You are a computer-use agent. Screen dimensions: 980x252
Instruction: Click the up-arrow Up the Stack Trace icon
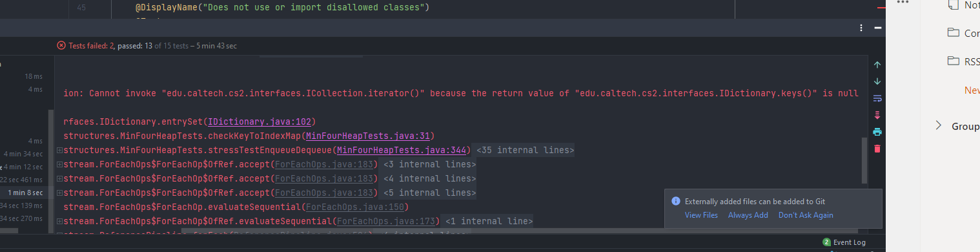[x=877, y=65]
